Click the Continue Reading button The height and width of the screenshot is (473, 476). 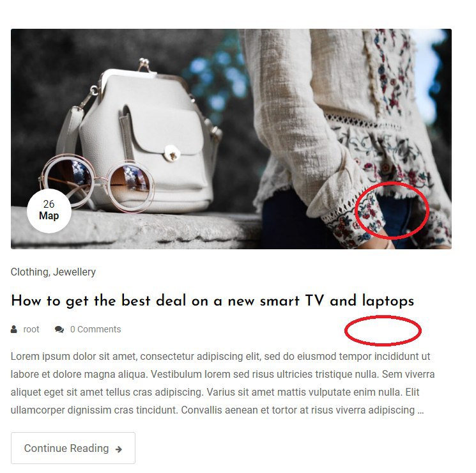coord(73,448)
